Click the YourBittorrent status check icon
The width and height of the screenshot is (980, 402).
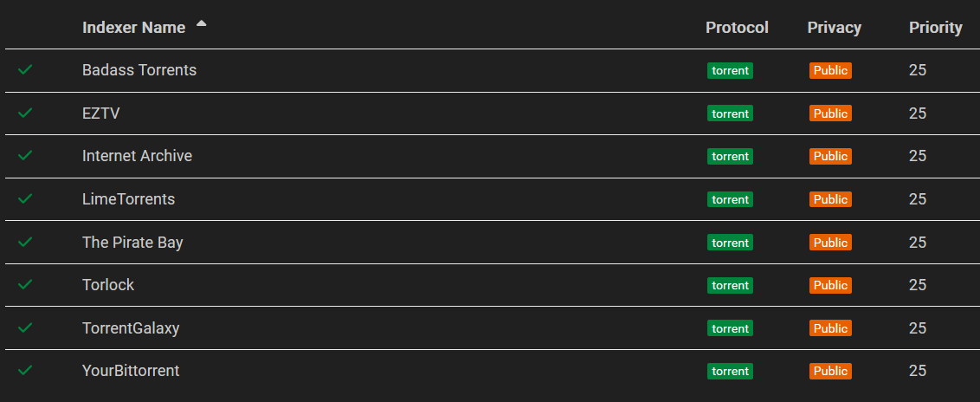pos(25,370)
